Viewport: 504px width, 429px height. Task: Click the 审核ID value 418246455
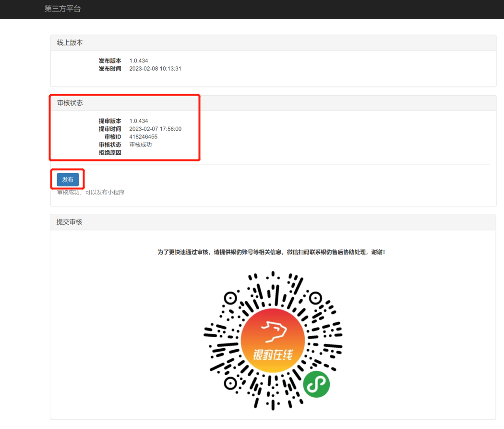click(x=143, y=137)
